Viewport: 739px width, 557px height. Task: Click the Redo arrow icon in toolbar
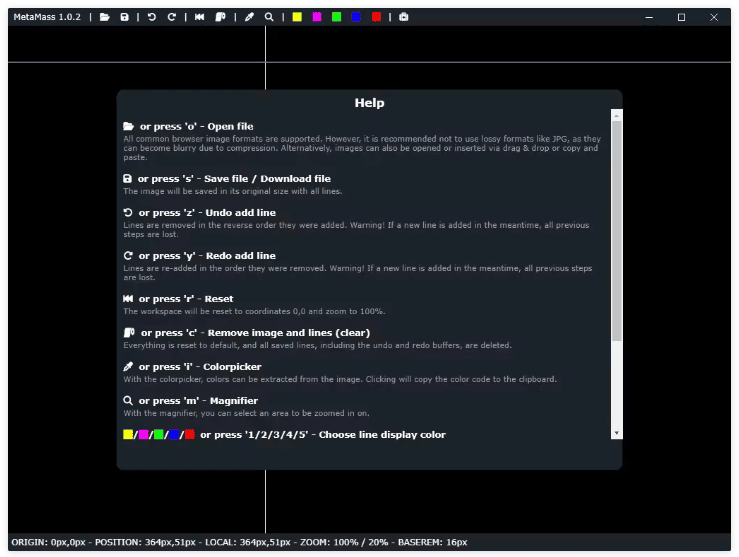(x=172, y=17)
